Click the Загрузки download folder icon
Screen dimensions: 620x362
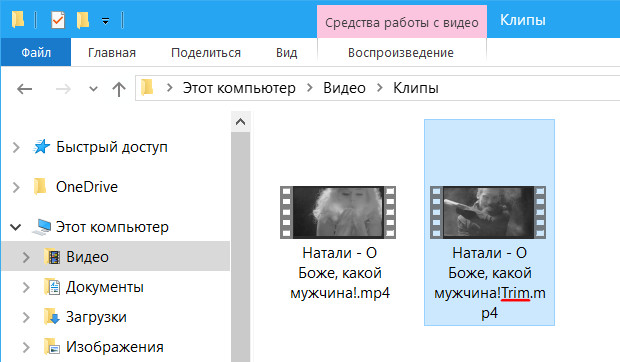pyautogui.click(x=52, y=317)
